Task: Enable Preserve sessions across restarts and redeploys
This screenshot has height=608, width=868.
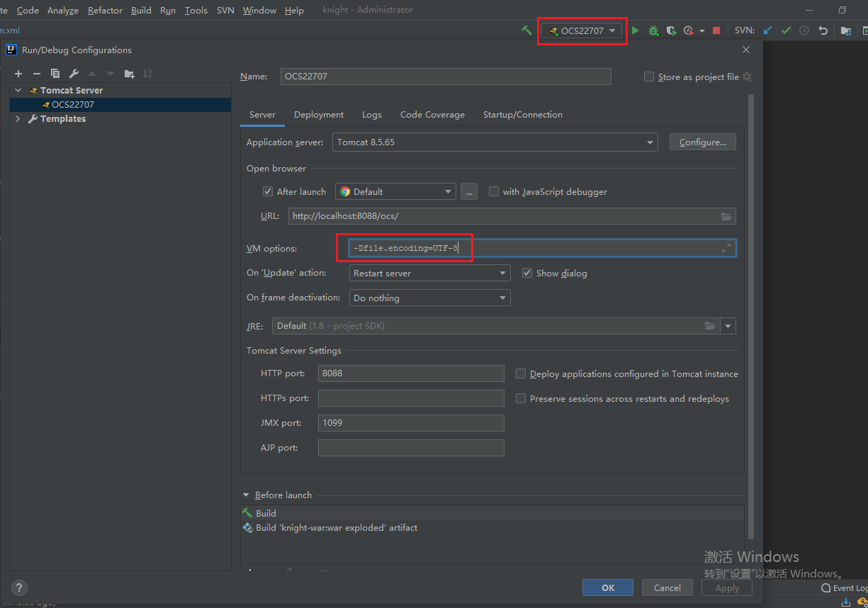Action: point(521,398)
